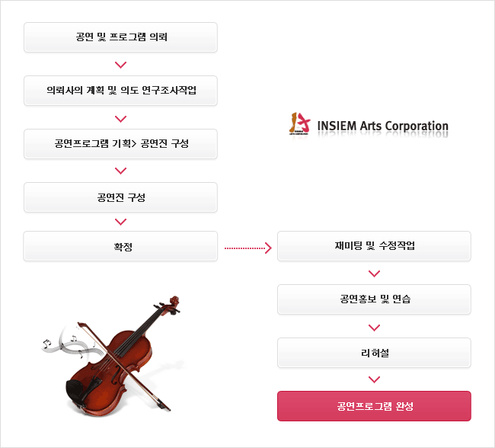Click the chevron below 공연 및 프로그램 의뢰
495x448 pixels.
point(120,65)
